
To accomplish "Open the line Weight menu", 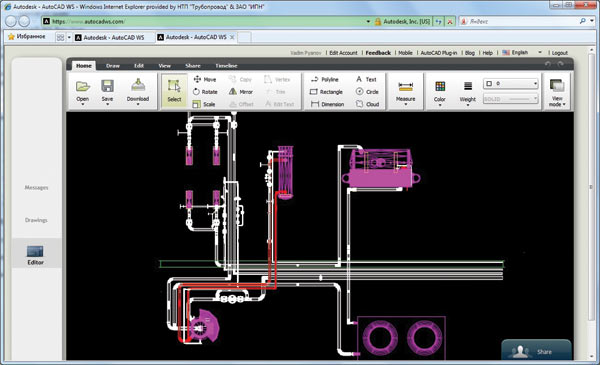I will pyautogui.click(x=468, y=93).
